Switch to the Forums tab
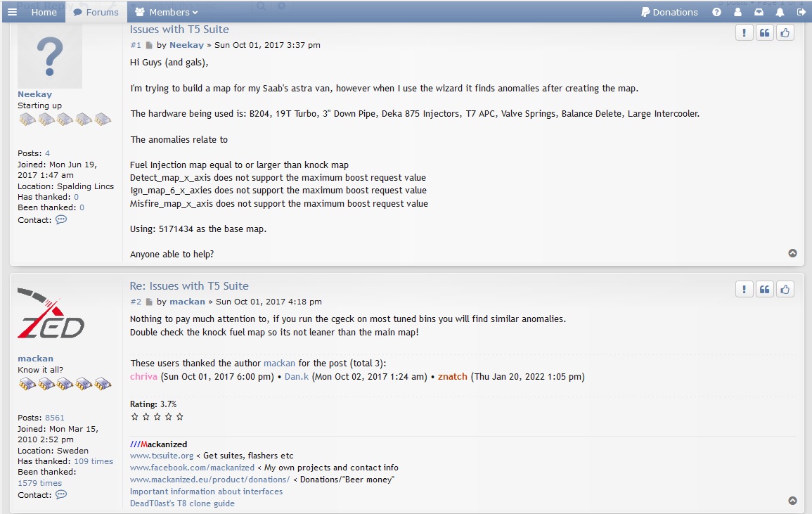The height and width of the screenshot is (514, 812). 96,12
